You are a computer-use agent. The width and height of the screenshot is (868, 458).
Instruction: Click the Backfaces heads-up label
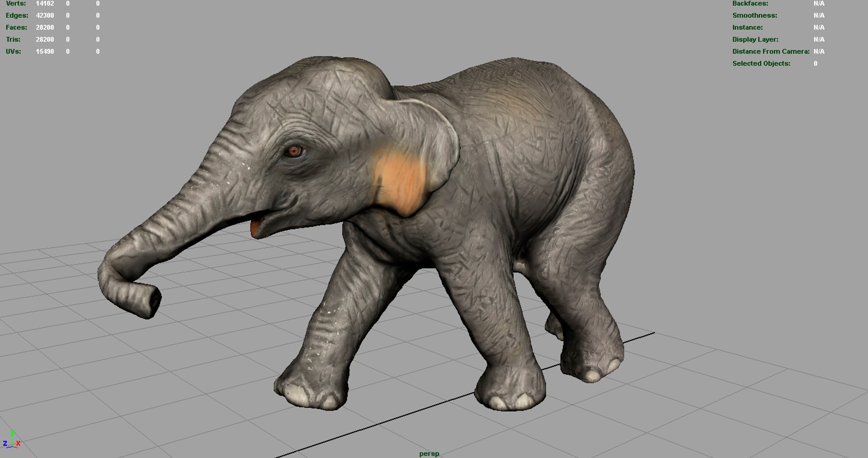click(x=750, y=3)
